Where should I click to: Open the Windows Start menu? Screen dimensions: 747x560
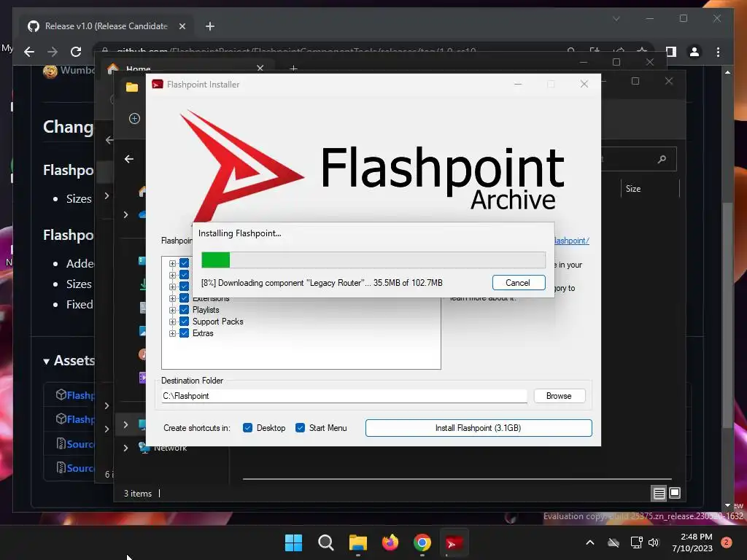point(293,542)
